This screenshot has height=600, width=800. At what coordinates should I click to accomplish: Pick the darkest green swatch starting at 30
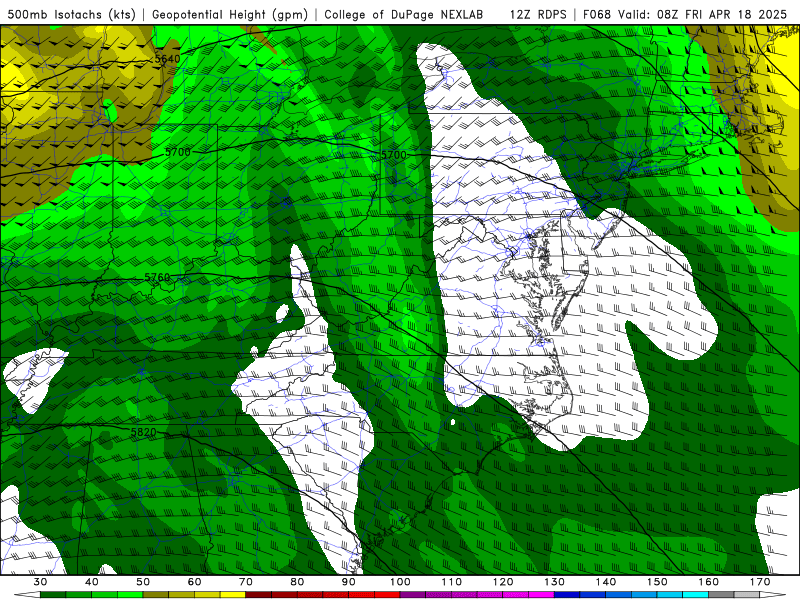53,595
